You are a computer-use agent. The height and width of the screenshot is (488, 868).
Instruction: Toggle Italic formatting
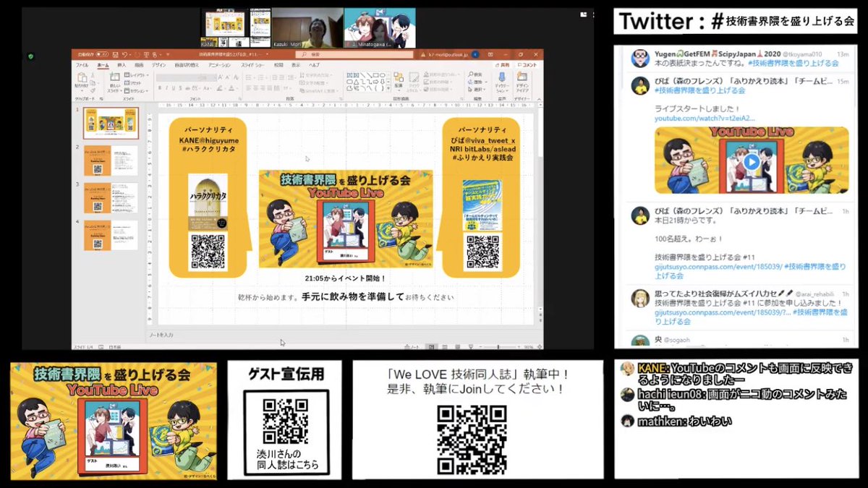[x=166, y=88]
